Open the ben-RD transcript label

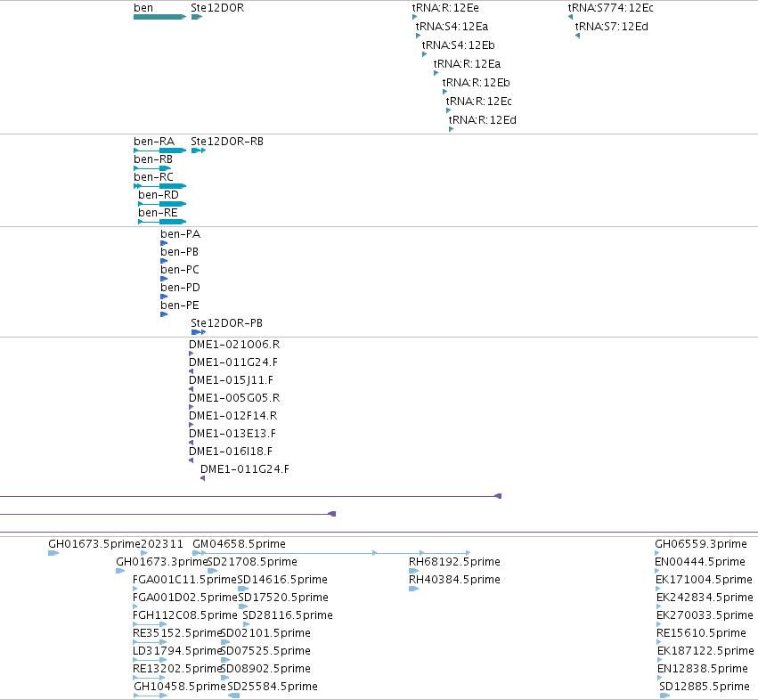pyautogui.click(x=159, y=195)
